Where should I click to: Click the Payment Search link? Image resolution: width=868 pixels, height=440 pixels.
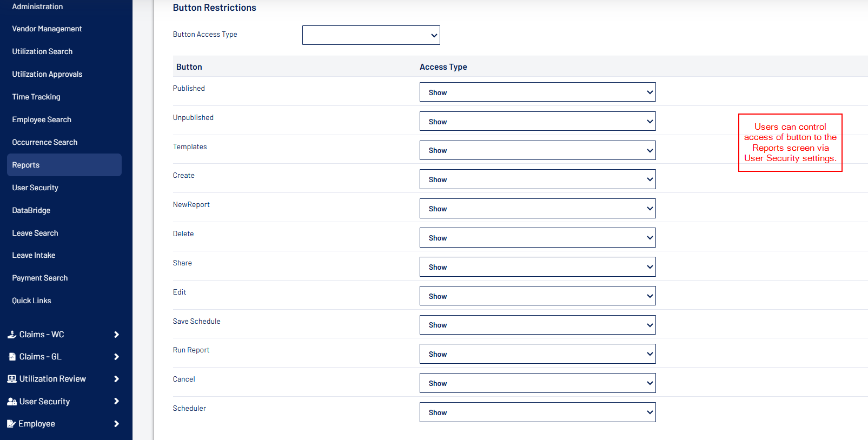(x=40, y=278)
